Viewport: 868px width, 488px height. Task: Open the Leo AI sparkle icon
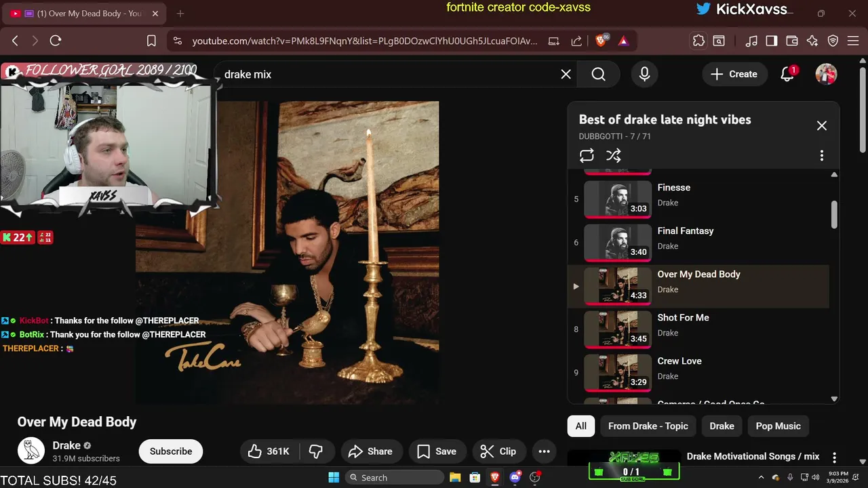click(812, 41)
